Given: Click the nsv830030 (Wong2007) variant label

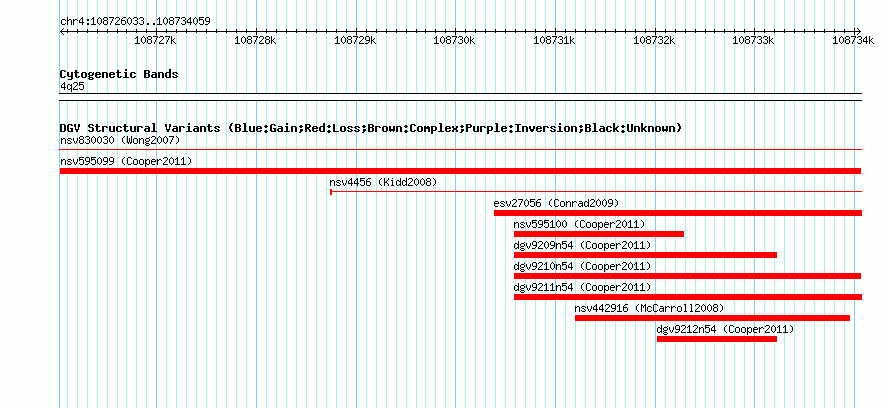Looking at the screenshot, I should (x=120, y=140).
